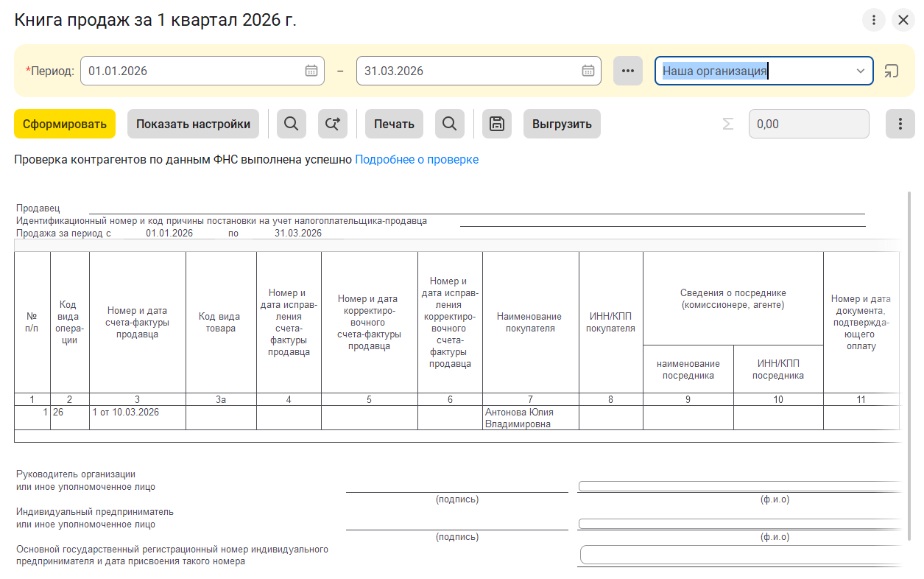Click the report vertical scrollbar
The height and width of the screenshot is (579, 924).
pyautogui.click(x=910, y=295)
